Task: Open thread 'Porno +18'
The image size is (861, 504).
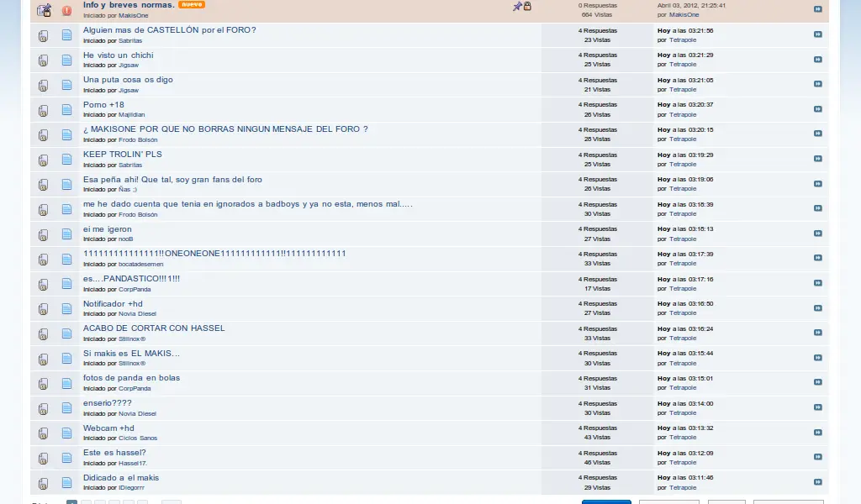Action: (x=103, y=105)
